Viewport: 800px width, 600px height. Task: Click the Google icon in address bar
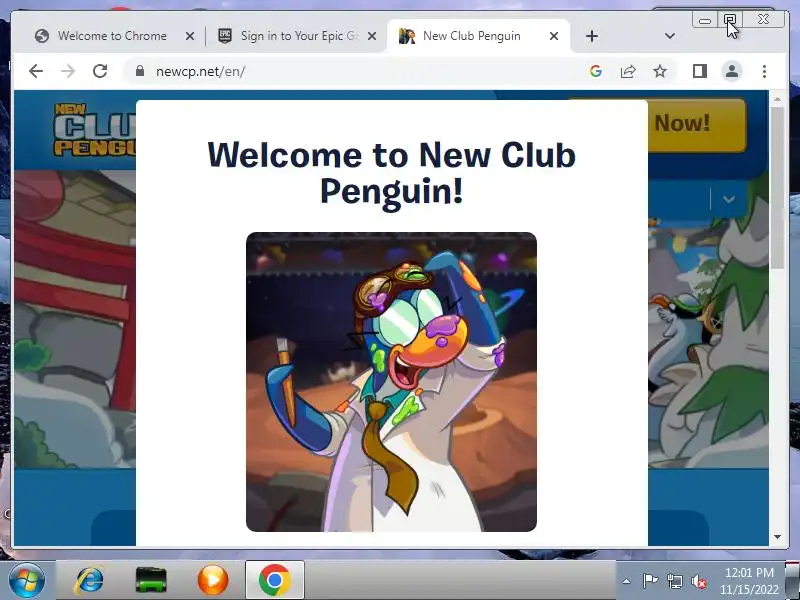point(595,71)
